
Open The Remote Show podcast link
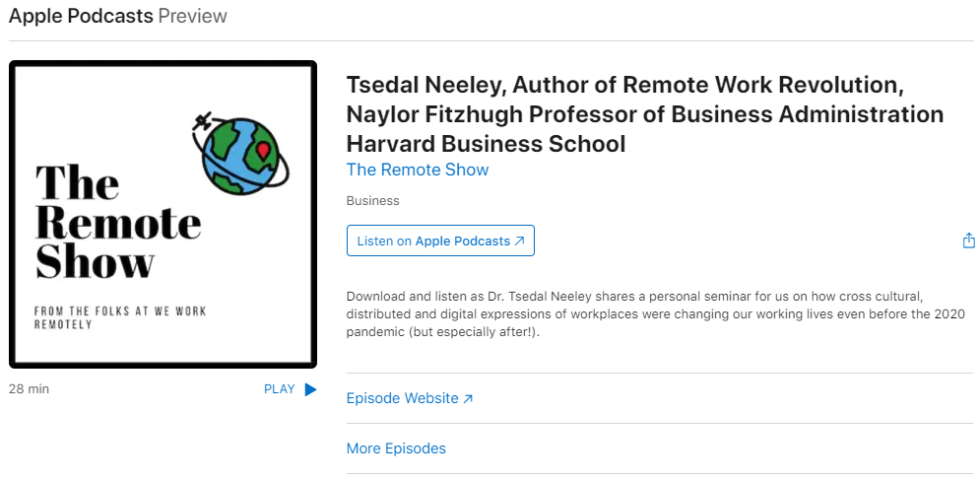tap(418, 170)
